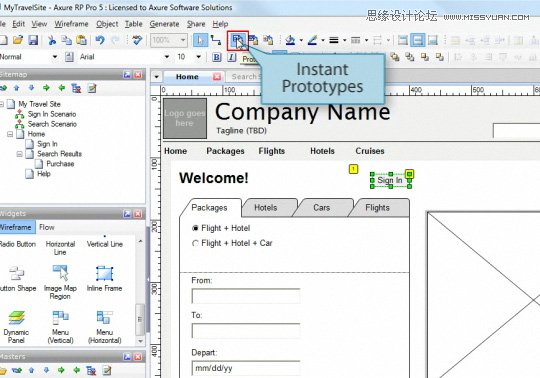The image size is (540, 378).
Task: Click edit master icon in Masters toolbar
Action: click(x=107, y=370)
